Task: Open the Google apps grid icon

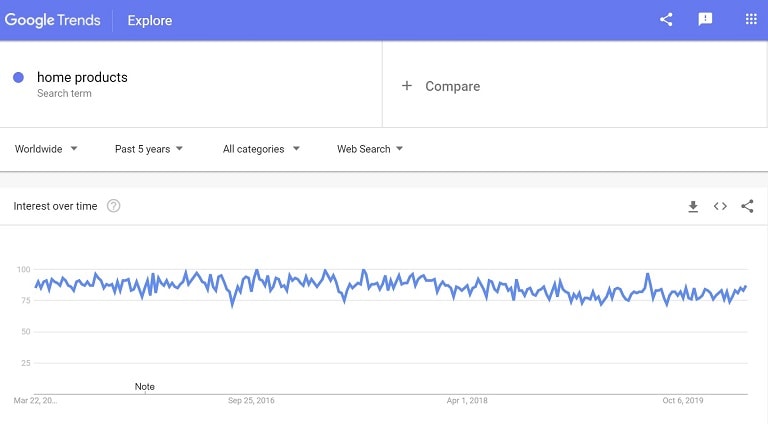Action: pos(751,20)
